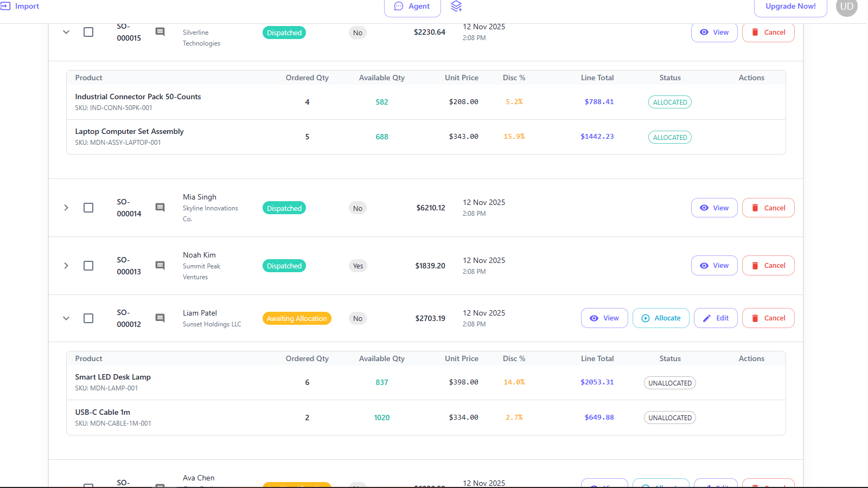The height and width of the screenshot is (488, 868).
Task: Click SKU: IND-CONN-50PK-001 text
Action: (x=113, y=108)
